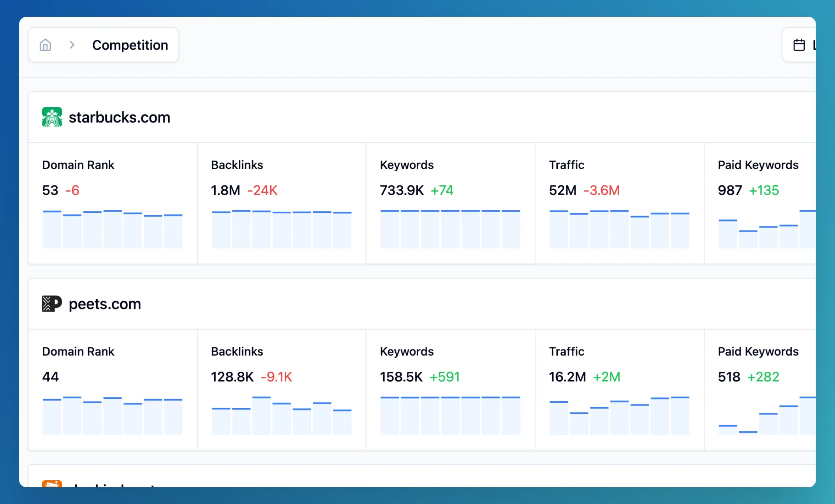Click the Peets logo icon
The height and width of the screenshot is (504, 835).
point(52,304)
